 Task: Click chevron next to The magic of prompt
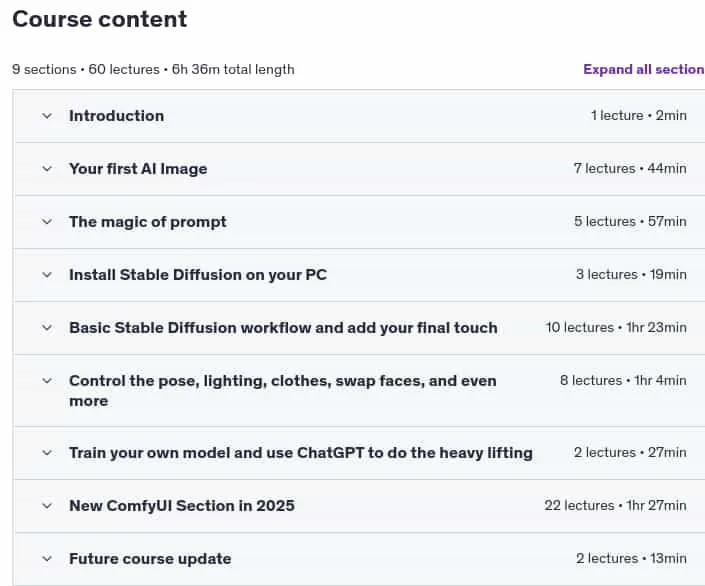tap(47, 222)
